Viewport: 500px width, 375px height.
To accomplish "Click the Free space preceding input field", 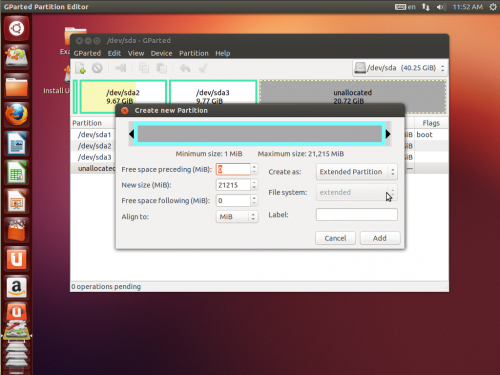I will point(233,169).
